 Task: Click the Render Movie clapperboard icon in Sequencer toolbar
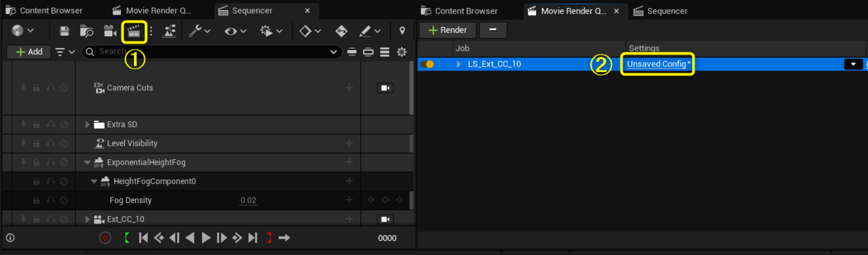pos(134,32)
